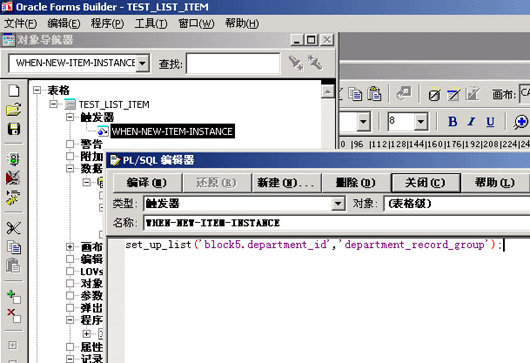Click the red X Delete icon
The height and width of the screenshot is (363, 530).
[14, 315]
